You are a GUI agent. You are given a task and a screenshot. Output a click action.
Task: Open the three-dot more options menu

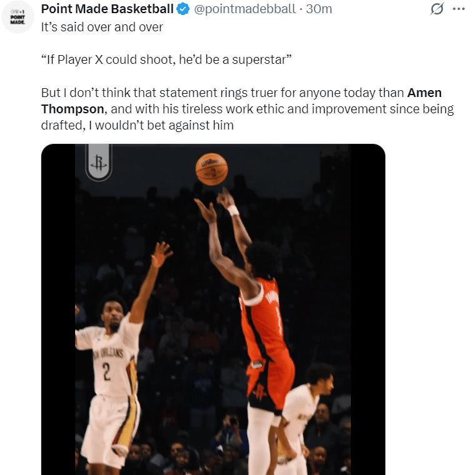(x=458, y=9)
